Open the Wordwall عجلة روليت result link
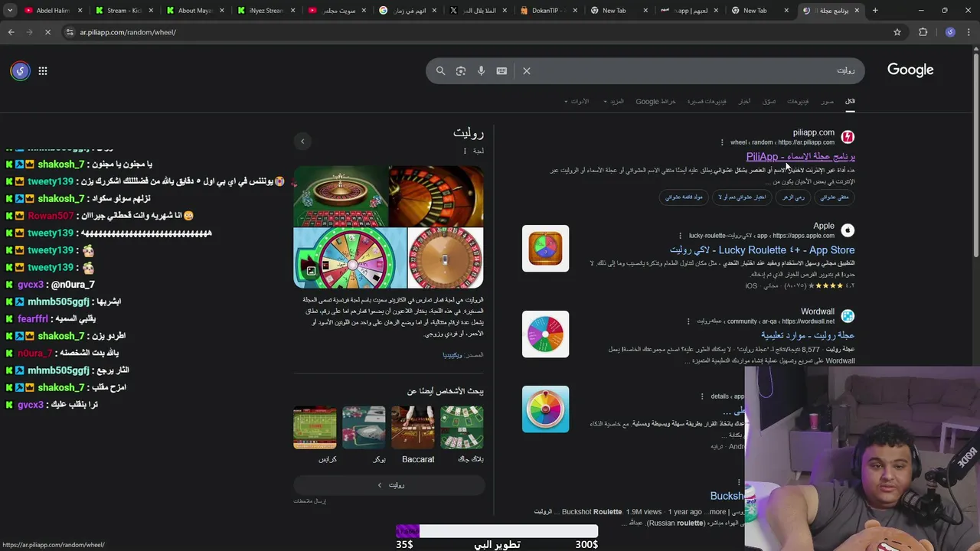Viewport: 980px width, 551px height. [x=808, y=335]
